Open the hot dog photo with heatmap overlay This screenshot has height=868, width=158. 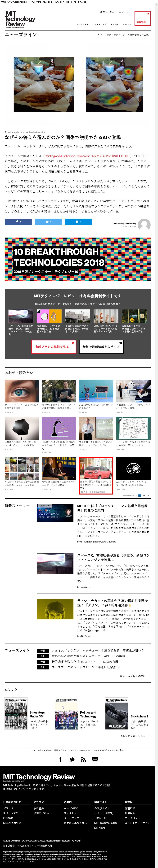(114, 85)
